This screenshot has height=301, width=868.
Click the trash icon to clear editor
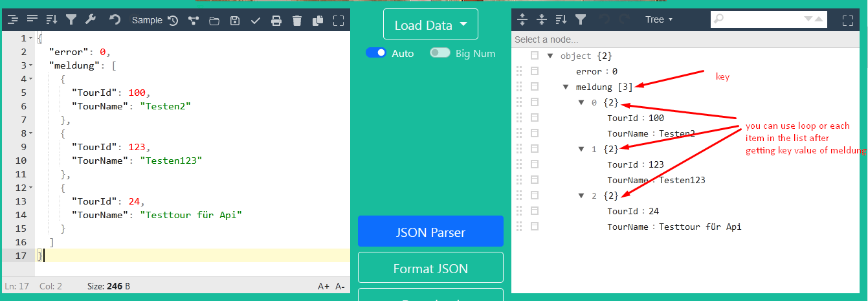click(x=296, y=21)
